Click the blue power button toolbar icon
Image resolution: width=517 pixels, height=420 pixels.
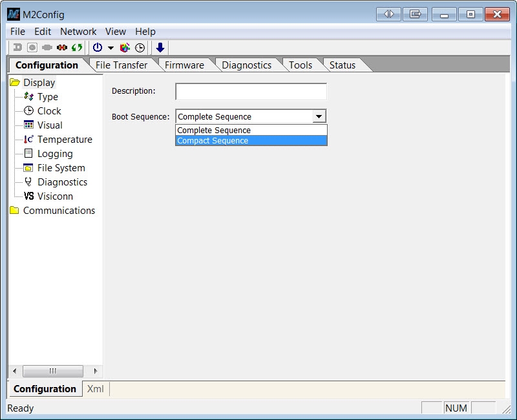click(x=98, y=48)
